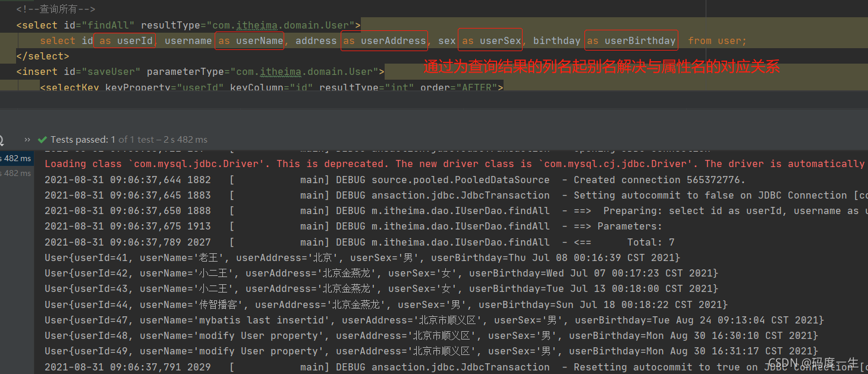Click the 'as userBirthday' alias in query
Screen dimensions: 868x374
click(x=631, y=40)
